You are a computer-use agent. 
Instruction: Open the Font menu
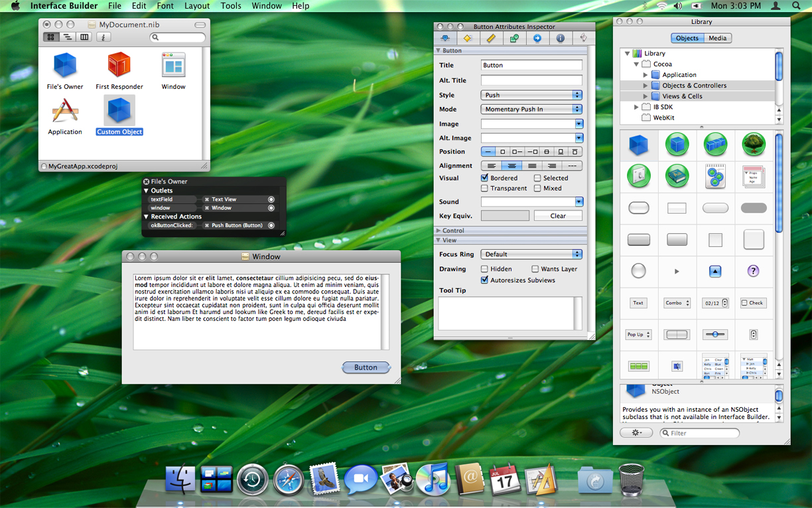165,6
